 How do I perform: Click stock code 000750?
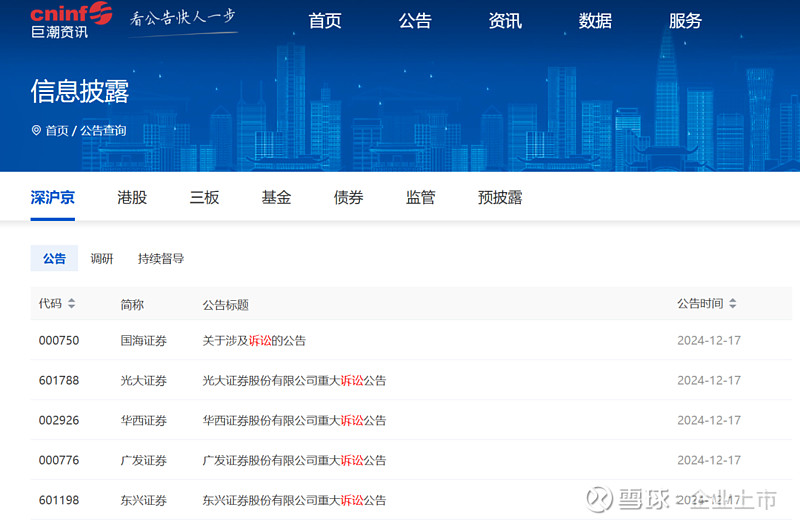click(59, 341)
